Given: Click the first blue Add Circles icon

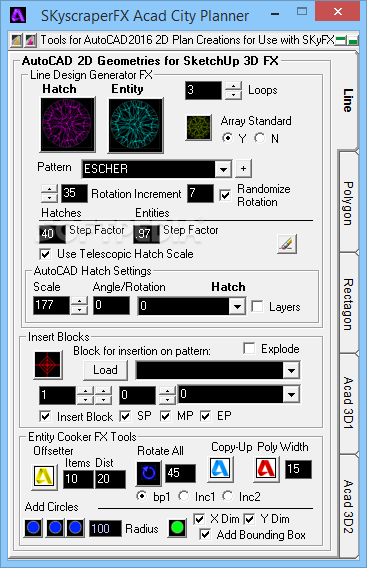Looking at the screenshot, I should tap(33, 528).
